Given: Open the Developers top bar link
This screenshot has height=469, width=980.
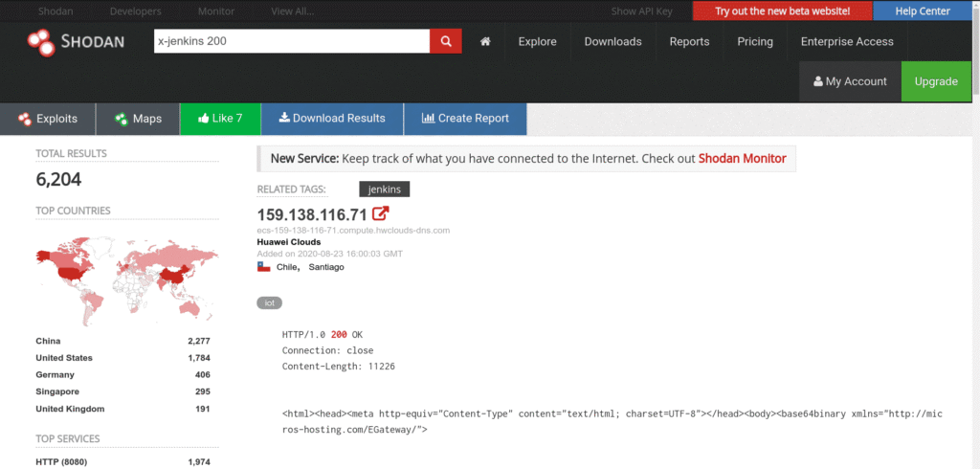Looking at the screenshot, I should click(136, 11).
